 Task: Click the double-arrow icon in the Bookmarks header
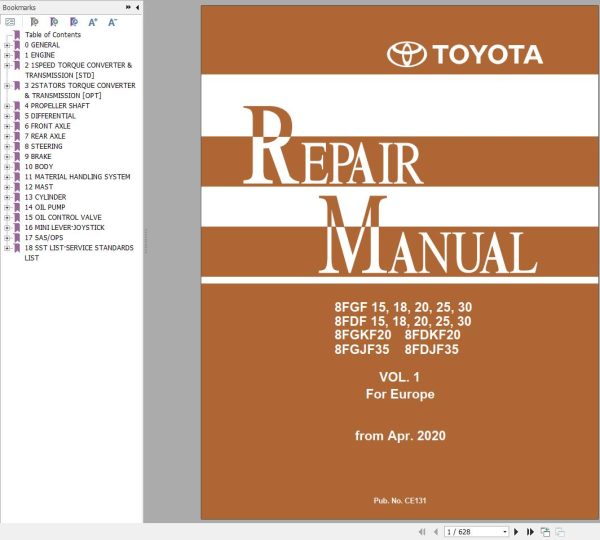tap(128, 7)
